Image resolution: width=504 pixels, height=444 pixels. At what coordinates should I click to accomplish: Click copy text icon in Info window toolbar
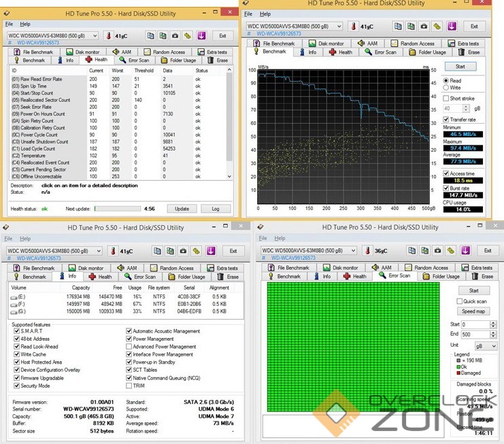[157, 251]
